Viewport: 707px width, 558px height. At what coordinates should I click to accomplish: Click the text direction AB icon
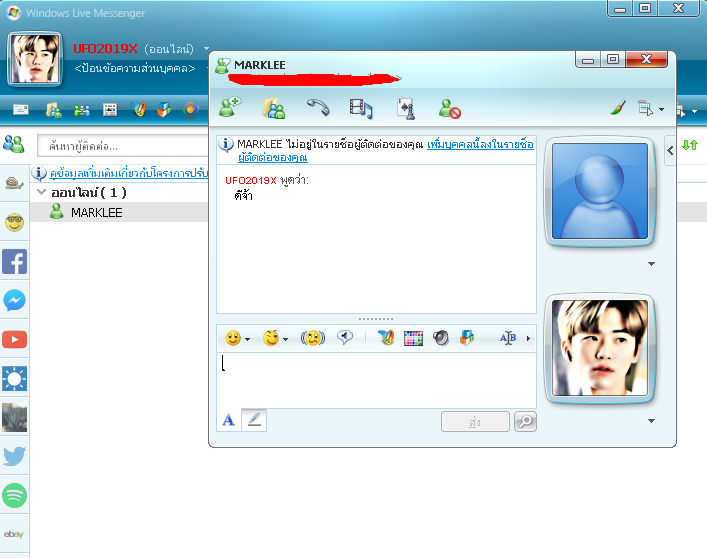tap(508, 338)
